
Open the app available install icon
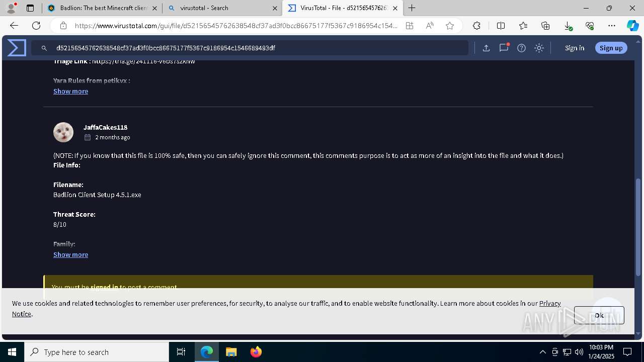[x=410, y=26]
